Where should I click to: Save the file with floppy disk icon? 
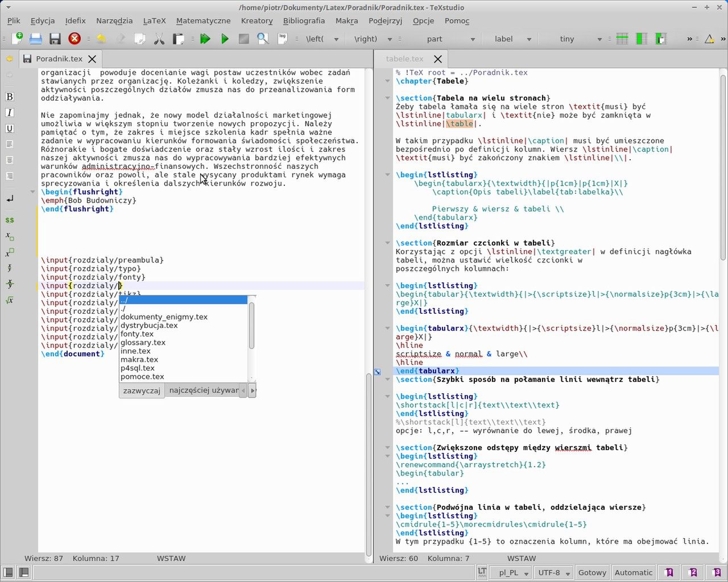pyautogui.click(x=55, y=39)
